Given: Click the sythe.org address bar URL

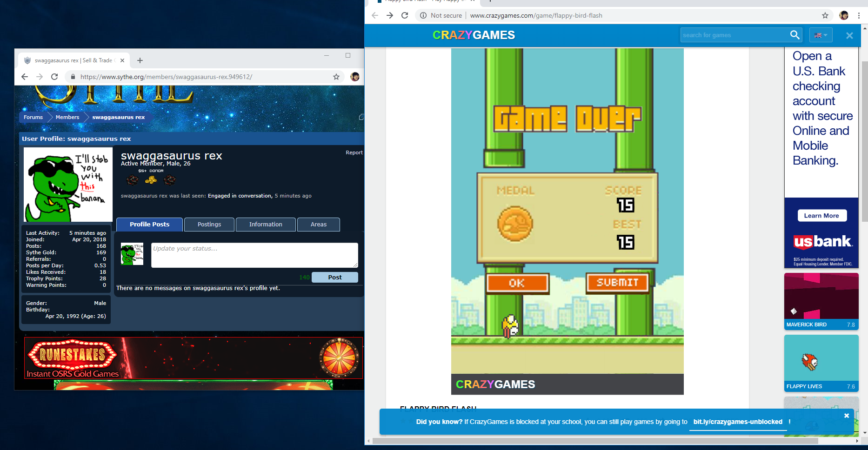Looking at the screenshot, I should (166, 77).
